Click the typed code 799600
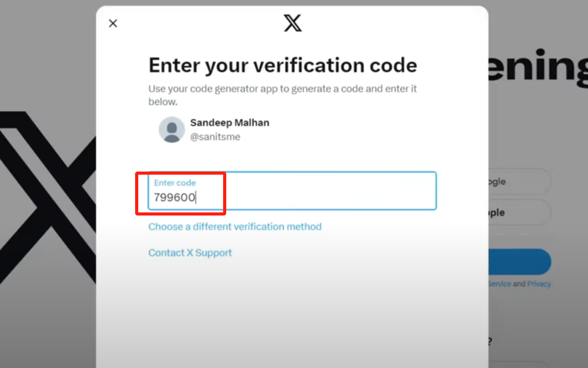Viewport: 588px width, 368px height. click(x=174, y=198)
